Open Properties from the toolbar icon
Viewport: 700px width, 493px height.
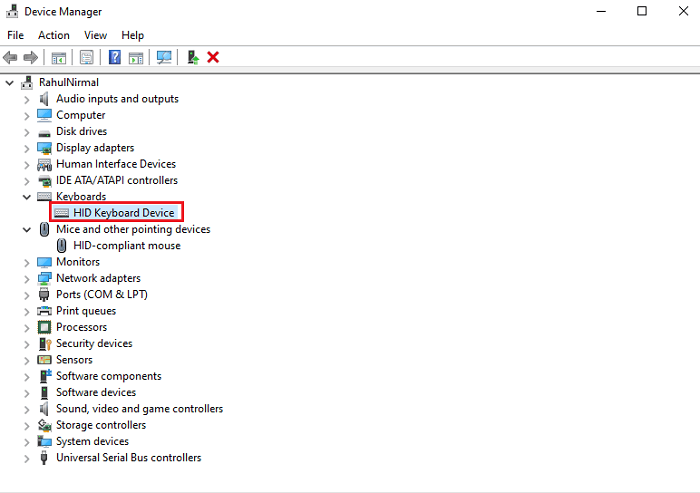87,58
